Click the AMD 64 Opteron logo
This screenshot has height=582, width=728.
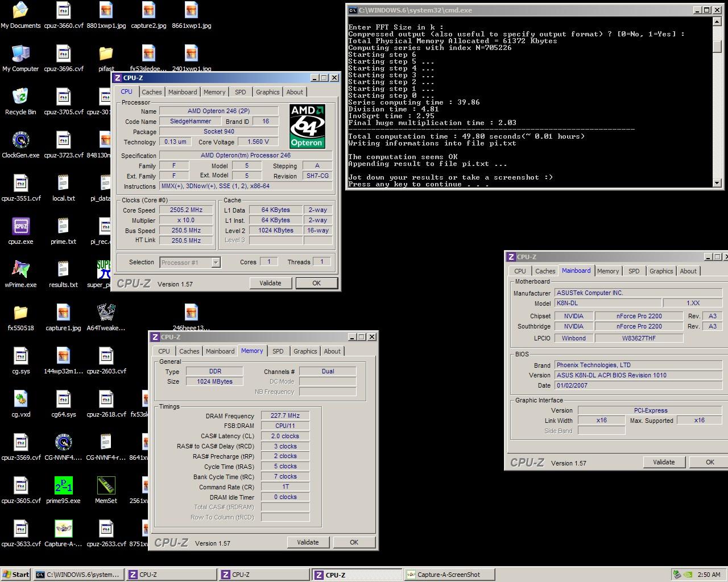(307, 126)
